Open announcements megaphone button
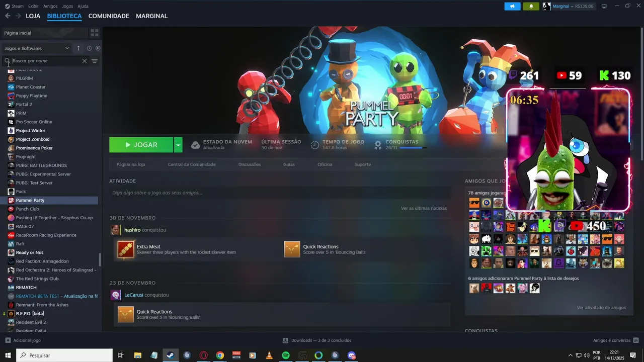This screenshot has width=644, height=362. coord(512,7)
